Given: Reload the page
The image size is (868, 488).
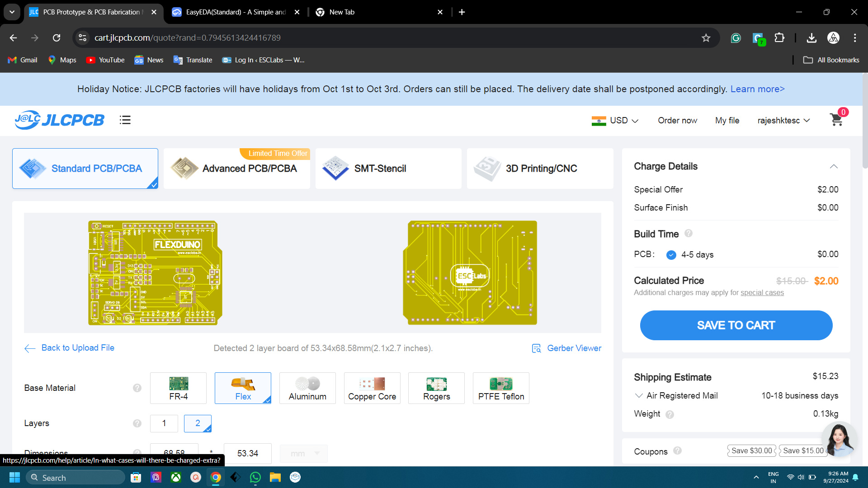Looking at the screenshot, I should pos(57,38).
